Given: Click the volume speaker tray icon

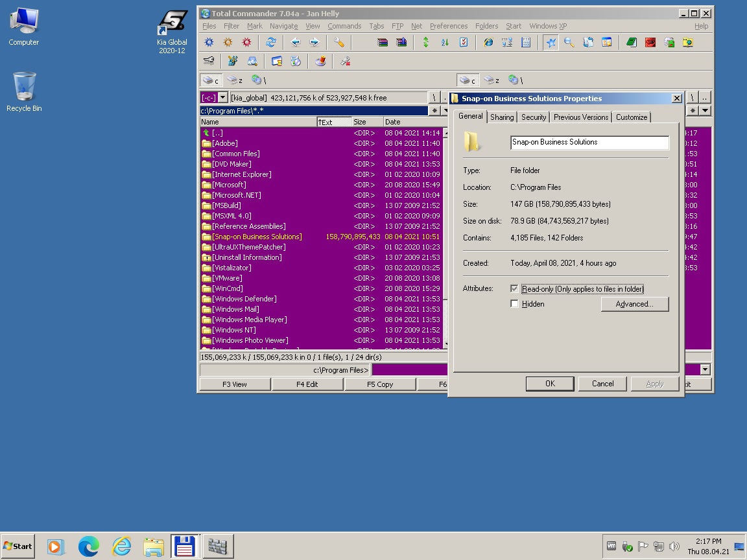Looking at the screenshot, I should click(x=674, y=546).
